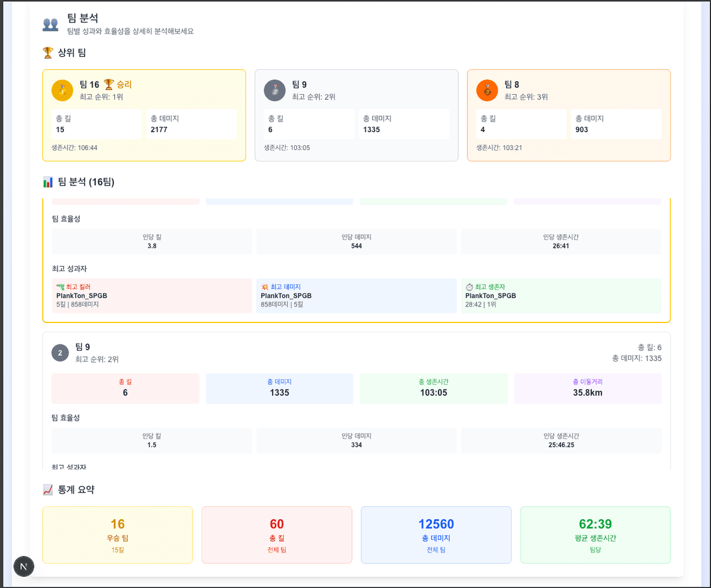Click the line chart icon beside 통계 요약
The width and height of the screenshot is (711, 588).
(48, 490)
